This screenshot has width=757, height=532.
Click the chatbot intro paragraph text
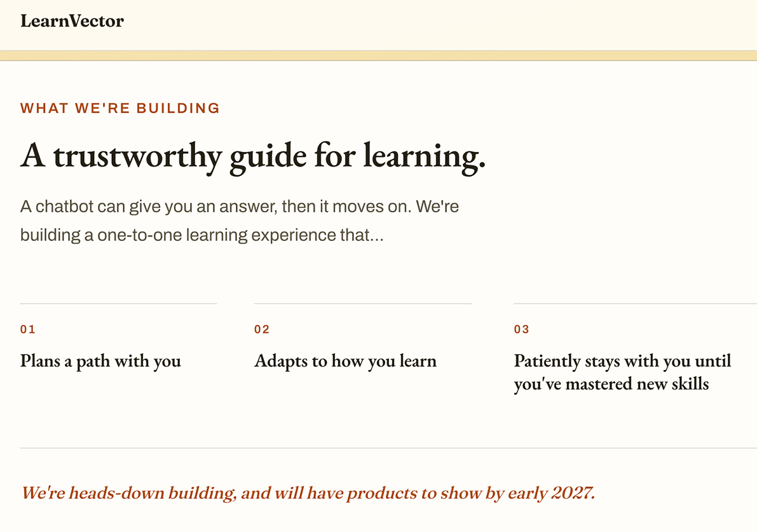[240, 221]
